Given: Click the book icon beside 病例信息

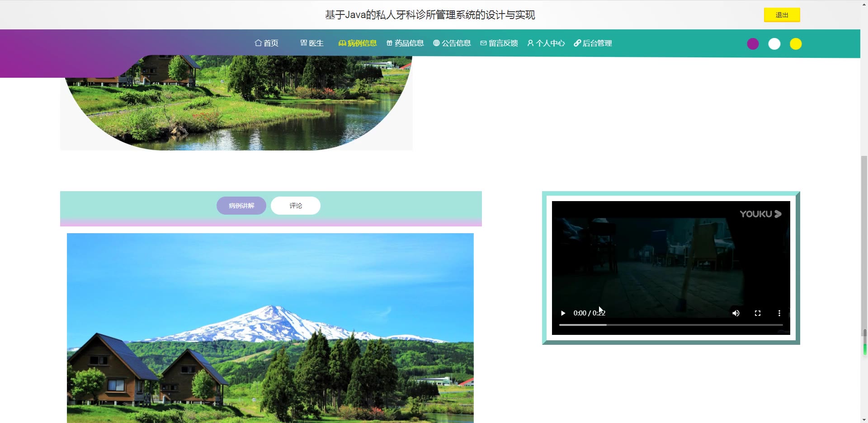Looking at the screenshot, I should point(342,43).
